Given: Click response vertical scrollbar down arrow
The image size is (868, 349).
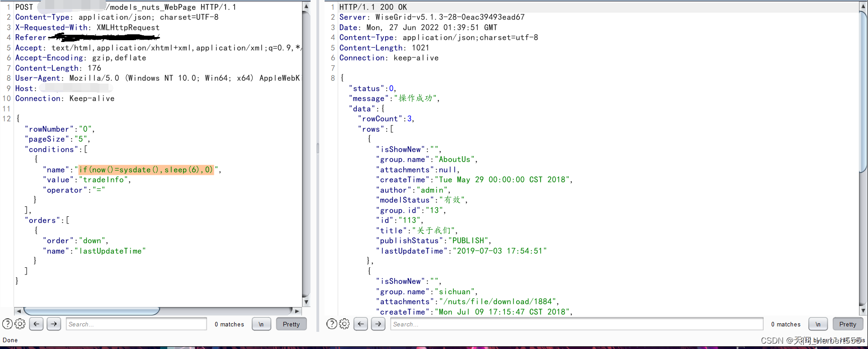Looking at the screenshot, I should tap(863, 311).
